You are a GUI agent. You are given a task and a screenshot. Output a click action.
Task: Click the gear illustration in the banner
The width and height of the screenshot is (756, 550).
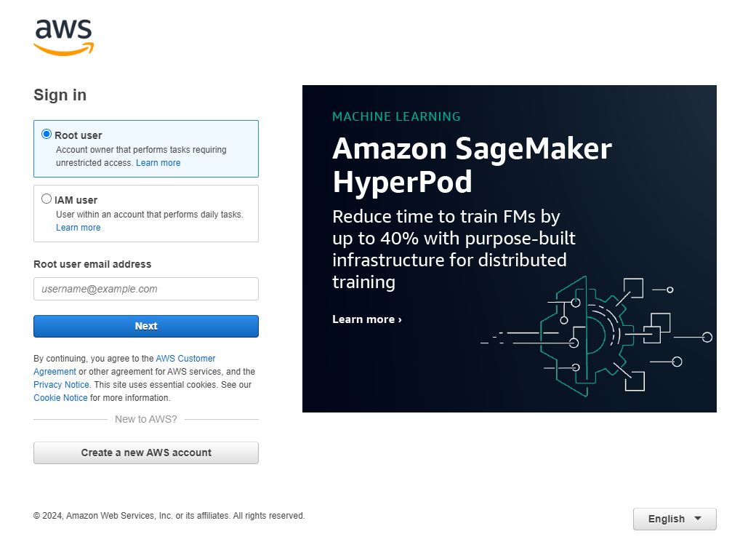click(596, 337)
